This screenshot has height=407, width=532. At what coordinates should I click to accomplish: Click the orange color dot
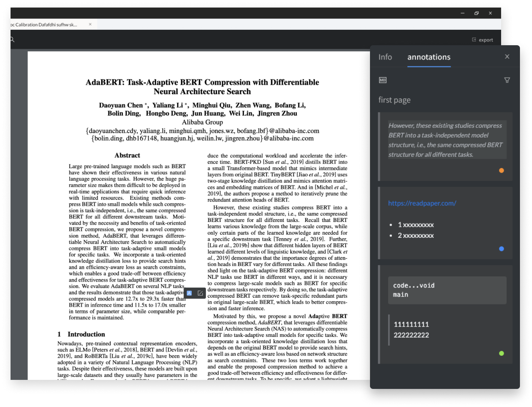coord(501,170)
